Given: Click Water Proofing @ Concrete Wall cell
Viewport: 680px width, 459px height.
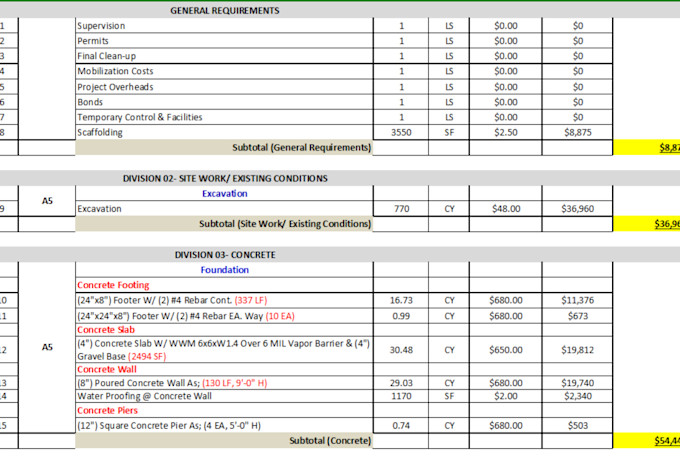Looking at the screenshot, I should (x=224, y=396).
